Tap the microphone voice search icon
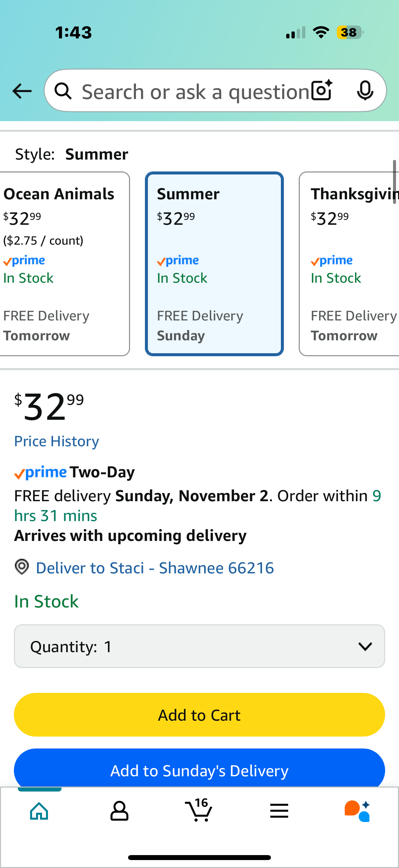Screen dimensions: 399x868 point(365,91)
